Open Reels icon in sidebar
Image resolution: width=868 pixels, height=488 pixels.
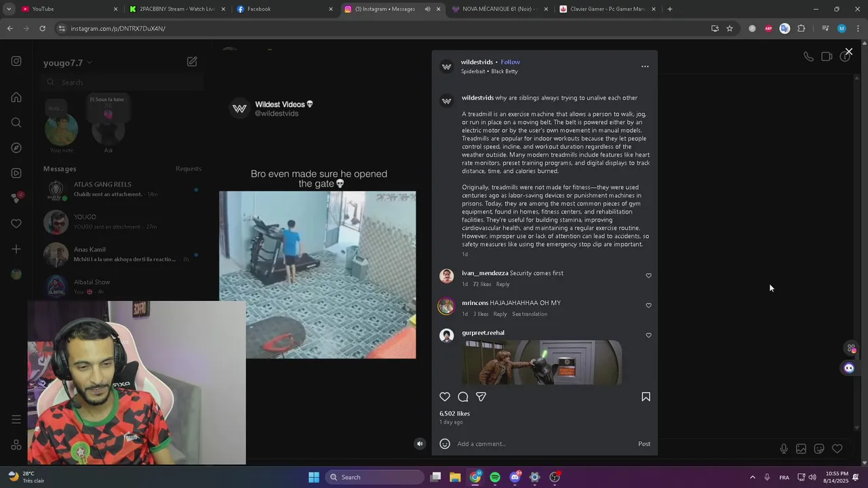point(16,173)
